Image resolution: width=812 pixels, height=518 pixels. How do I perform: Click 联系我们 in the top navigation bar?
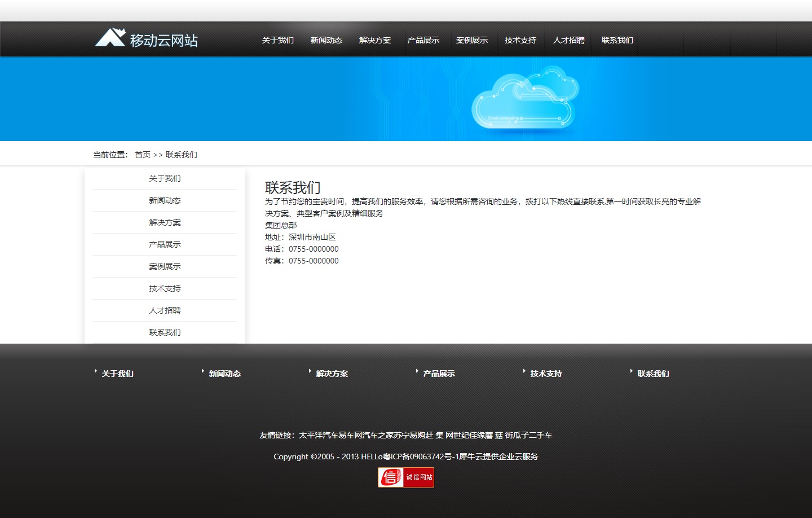click(617, 40)
